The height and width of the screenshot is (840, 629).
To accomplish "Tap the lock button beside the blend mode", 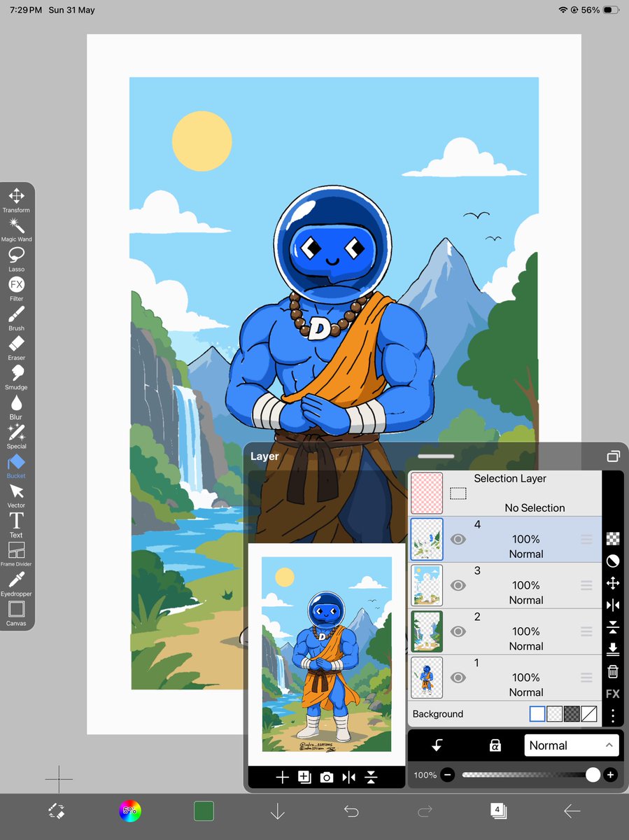I will (495, 745).
